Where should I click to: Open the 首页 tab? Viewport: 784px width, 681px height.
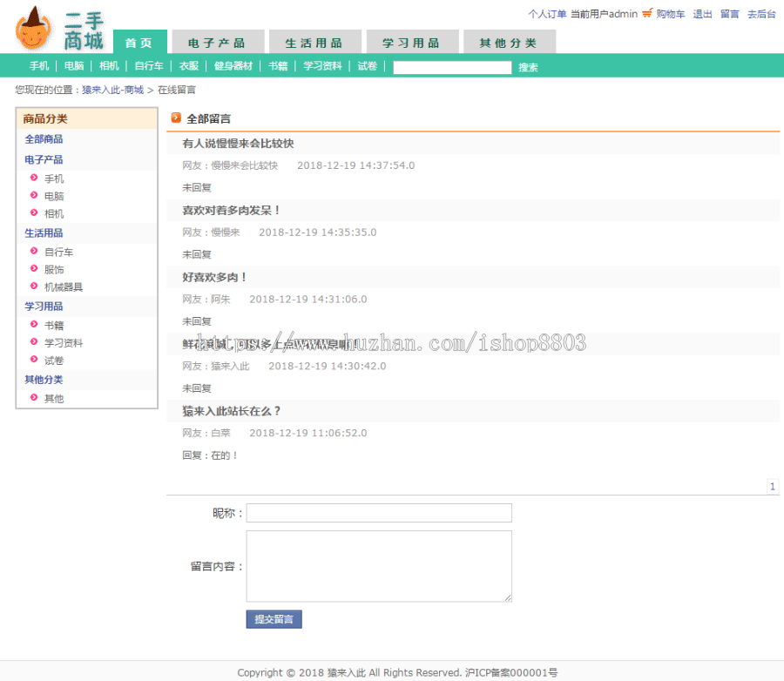coord(140,42)
